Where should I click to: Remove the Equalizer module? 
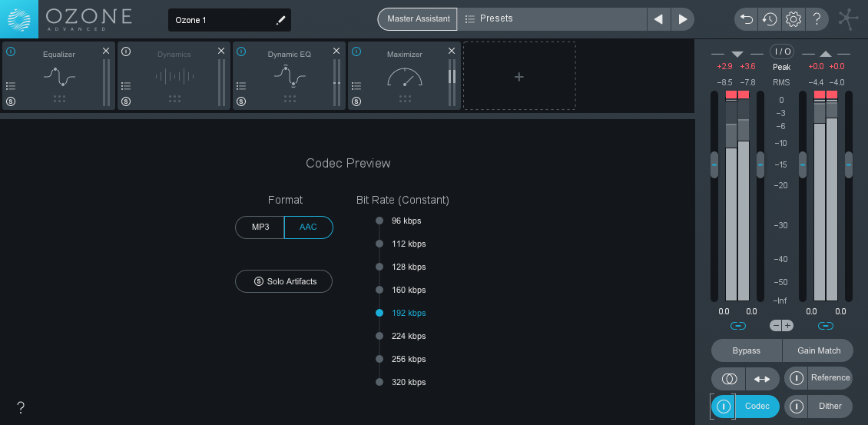106,51
